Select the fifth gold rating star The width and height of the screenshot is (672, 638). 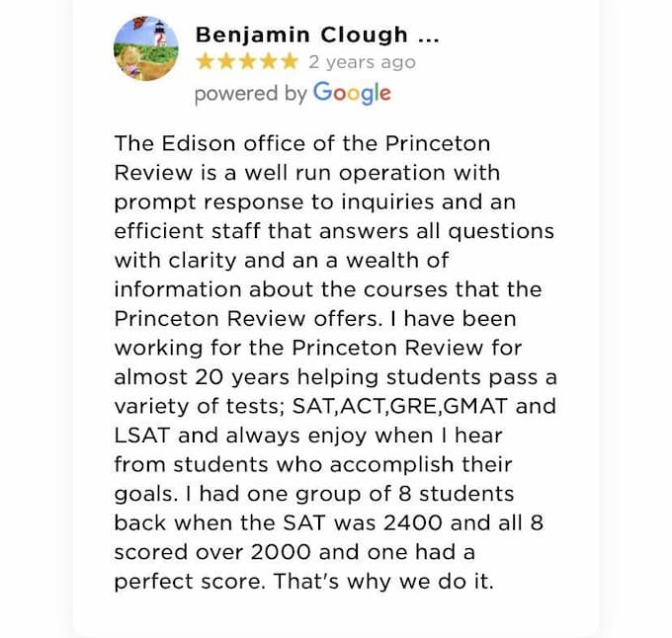pyautogui.click(x=290, y=62)
